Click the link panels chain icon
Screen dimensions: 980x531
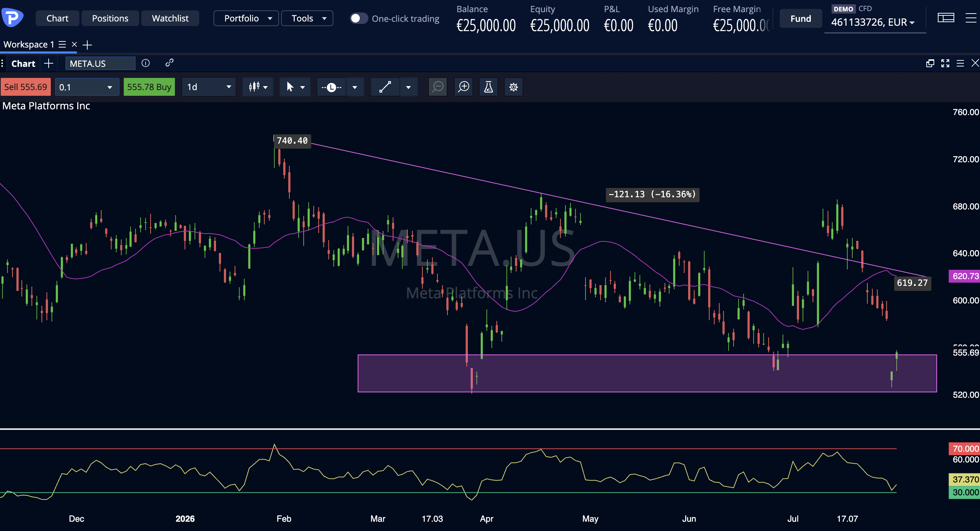pos(169,63)
